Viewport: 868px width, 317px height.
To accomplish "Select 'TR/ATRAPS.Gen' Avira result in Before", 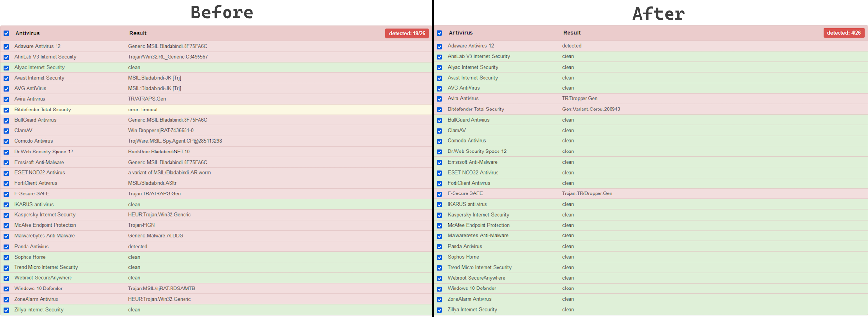I will (x=147, y=99).
